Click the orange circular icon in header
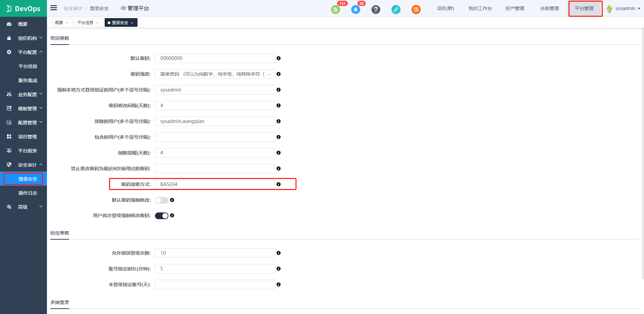The image size is (644, 314). (x=416, y=10)
